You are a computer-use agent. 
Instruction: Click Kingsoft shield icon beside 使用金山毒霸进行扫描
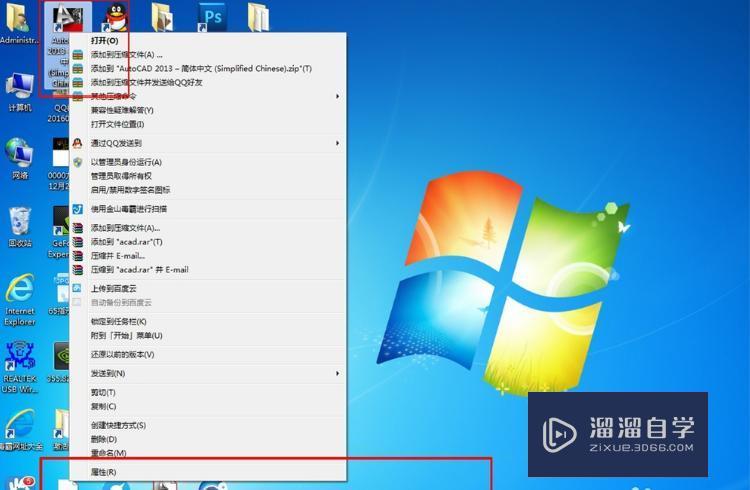(77, 209)
